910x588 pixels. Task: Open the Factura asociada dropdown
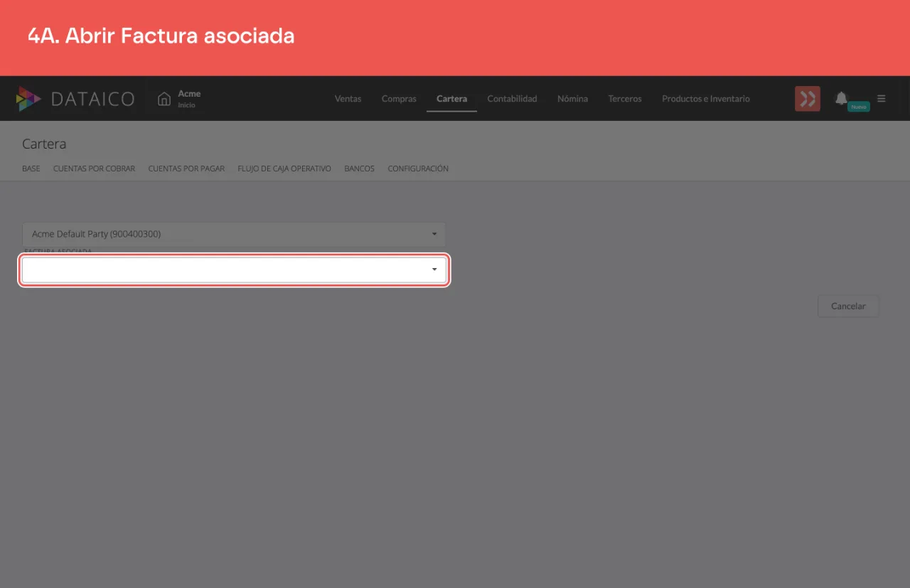[234, 270]
